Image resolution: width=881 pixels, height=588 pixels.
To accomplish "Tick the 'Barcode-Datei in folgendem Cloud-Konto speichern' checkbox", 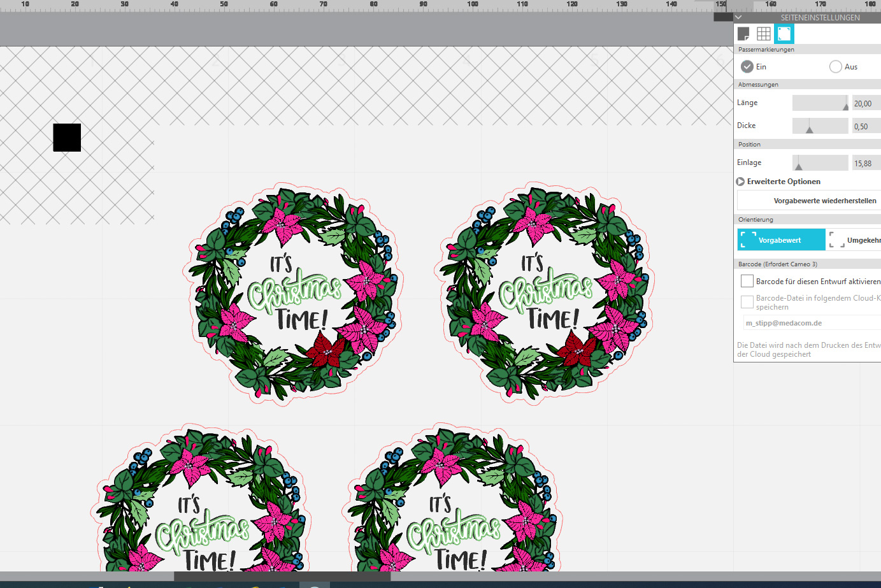I will pos(747,301).
